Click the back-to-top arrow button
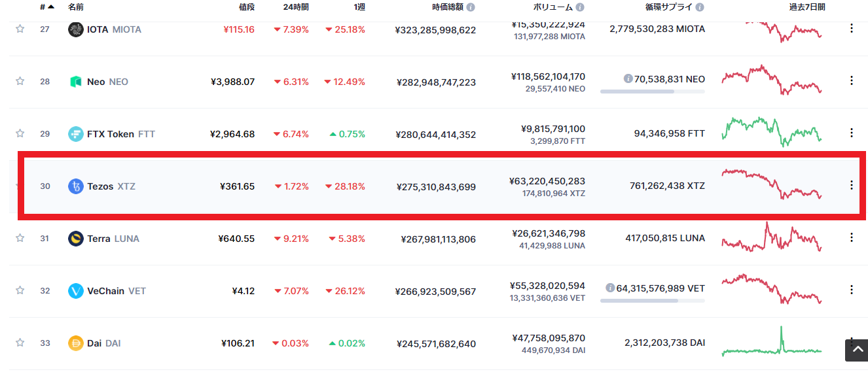The image size is (868, 372). coord(856,350)
